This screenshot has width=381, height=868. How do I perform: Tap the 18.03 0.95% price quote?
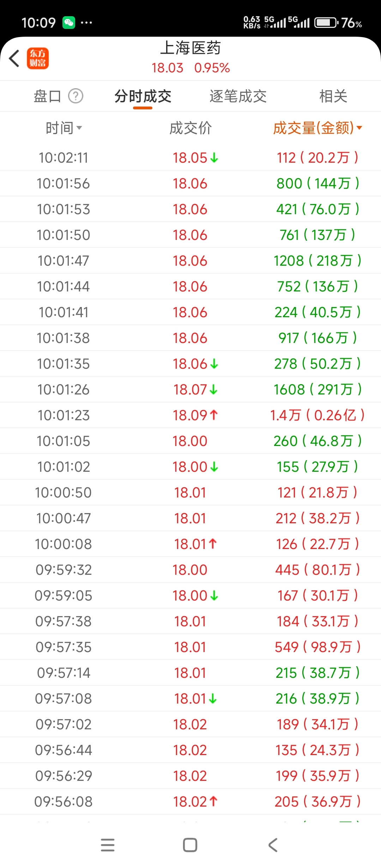coord(190,68)
